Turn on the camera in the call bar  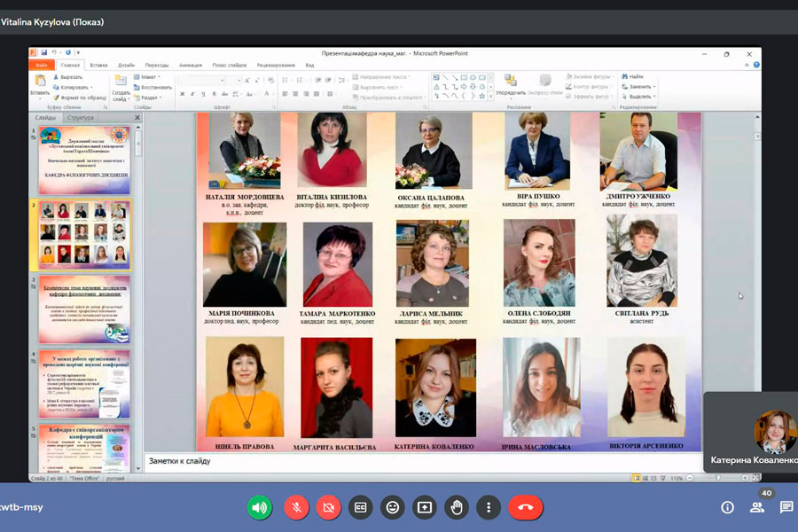click(328, 507)
